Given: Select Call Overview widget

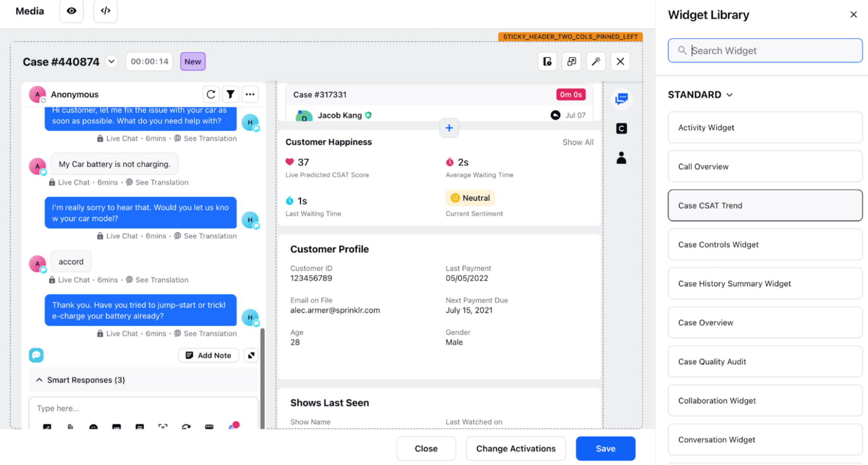Looking at the screenshot, I should [765, 166].
